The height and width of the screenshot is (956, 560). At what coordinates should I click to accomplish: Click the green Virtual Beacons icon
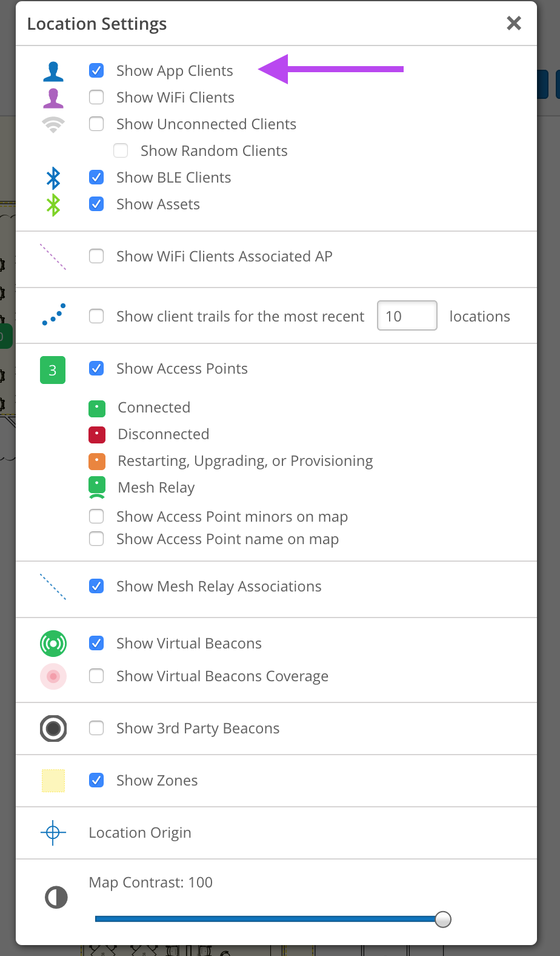point(53,644)
